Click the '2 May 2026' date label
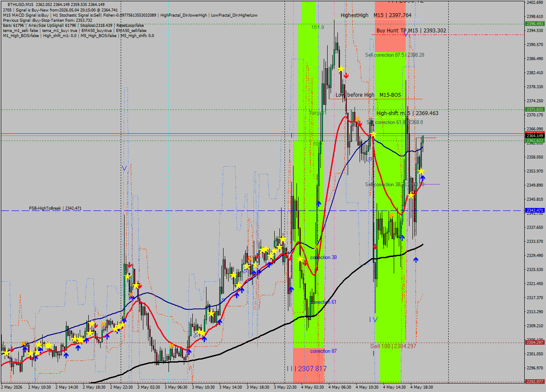This screenshot has width=546, height=392. point(12,387)
